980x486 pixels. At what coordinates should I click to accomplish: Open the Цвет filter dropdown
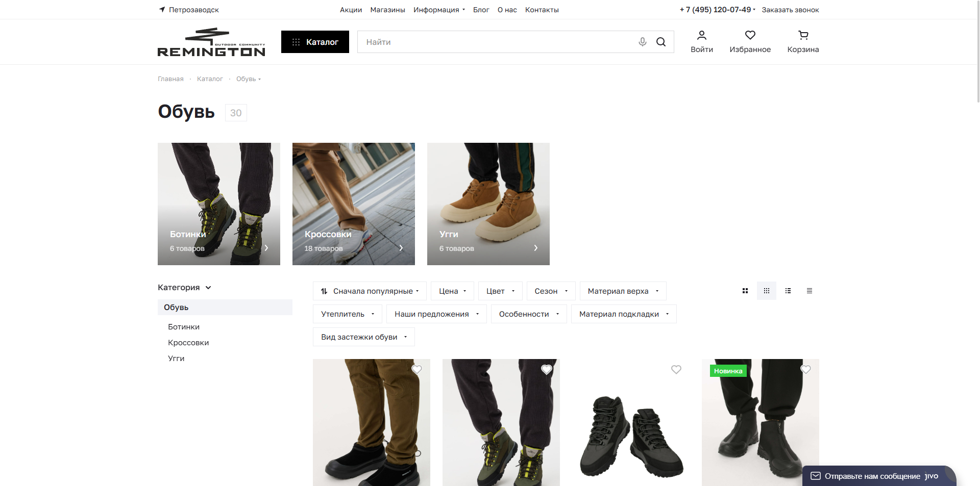click(x=500, y=291)
